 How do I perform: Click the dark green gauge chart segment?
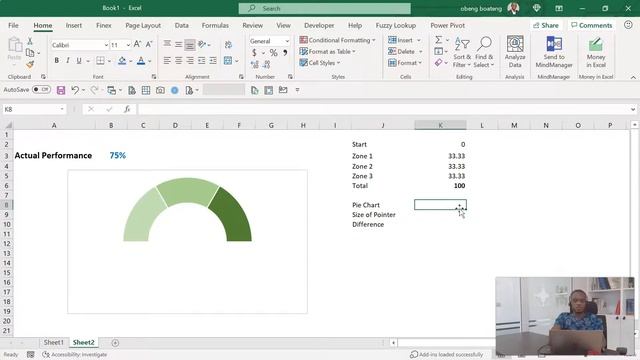[233, 216]
